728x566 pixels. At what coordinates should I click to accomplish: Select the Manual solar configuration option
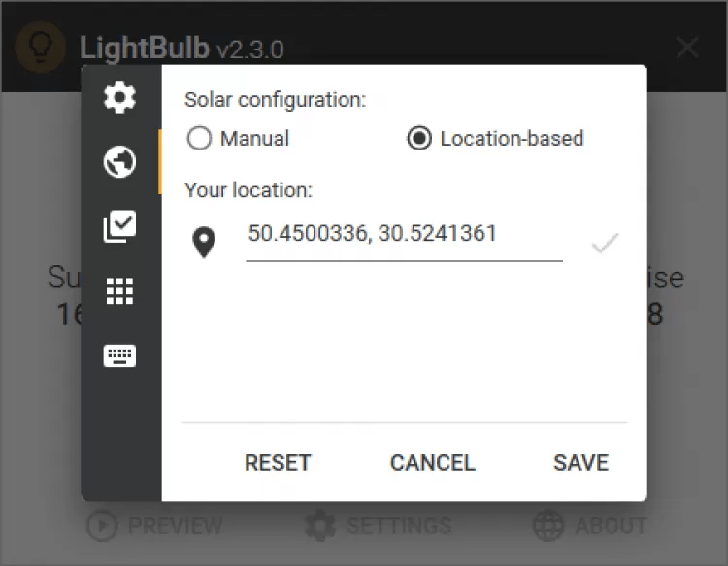tap(200, 139)
